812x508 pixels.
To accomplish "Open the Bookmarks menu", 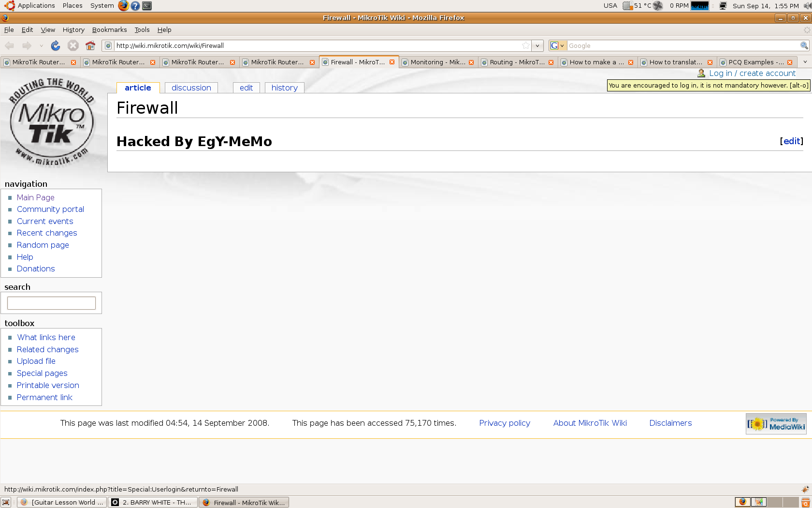I will [110, 30].
